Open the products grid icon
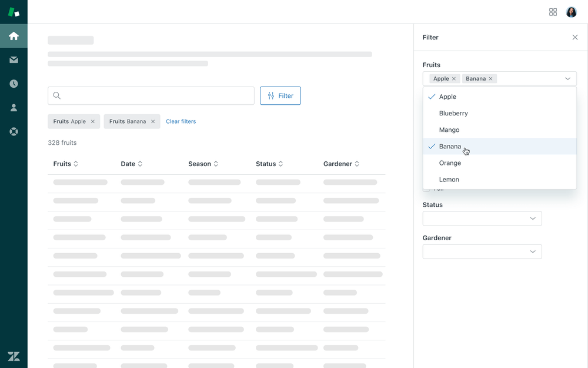Viewport: 588px width, 368px height. click(x=553, y=12)
